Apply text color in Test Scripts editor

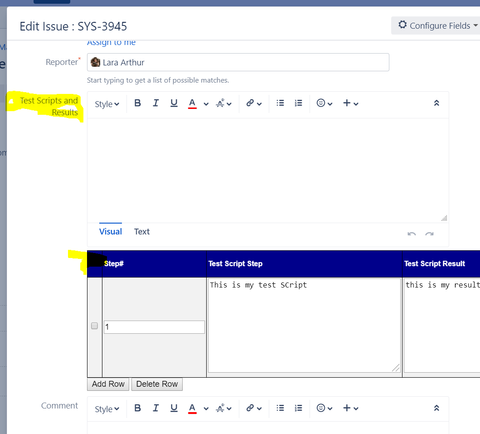coord(192,103)
